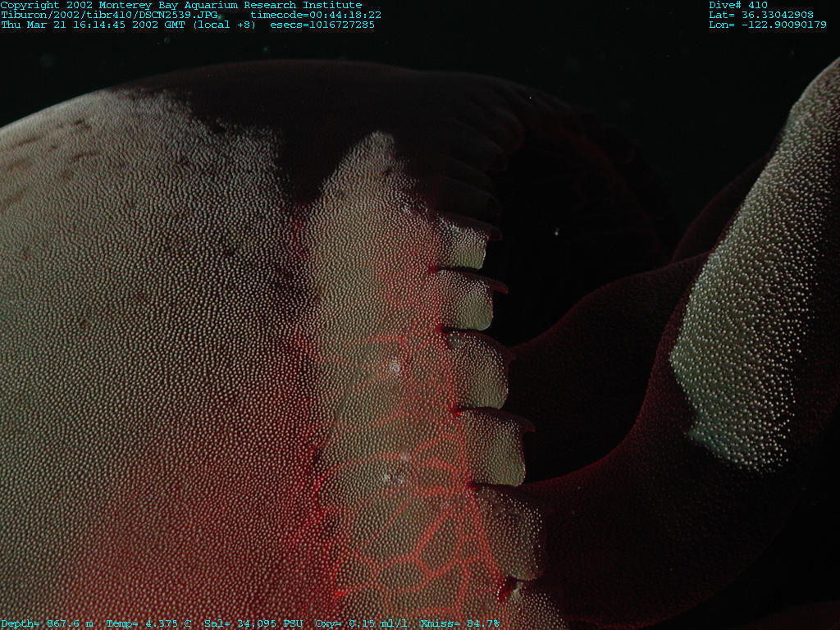Select the Lon= -122.90090179 reading
The height and width of the screenshot is (630, 840).
768,25
